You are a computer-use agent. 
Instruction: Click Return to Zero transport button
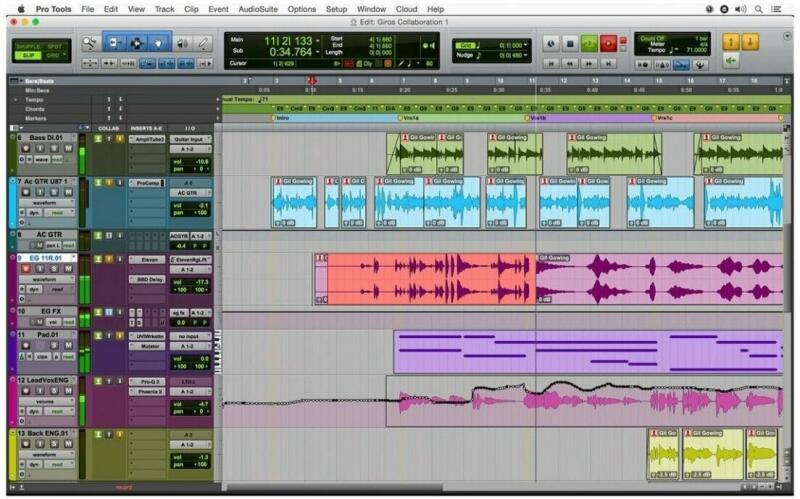coord(551,64)
